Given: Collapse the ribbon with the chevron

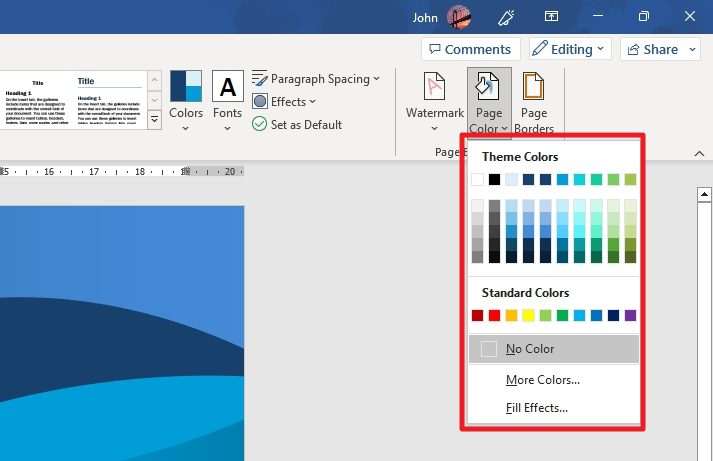Looking at the screenshot, I should [x=699, y=154].
